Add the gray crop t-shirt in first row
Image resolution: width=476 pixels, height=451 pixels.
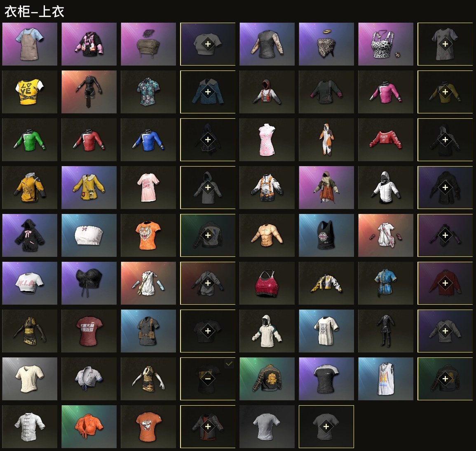pyautogui.click(x=208, y=44)
